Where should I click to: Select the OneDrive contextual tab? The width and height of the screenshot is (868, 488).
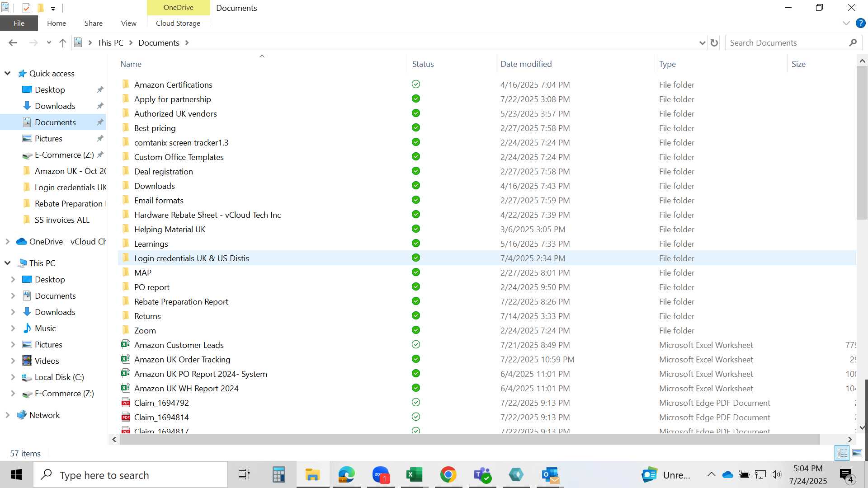pyautogui.click(x=179, y=8)
